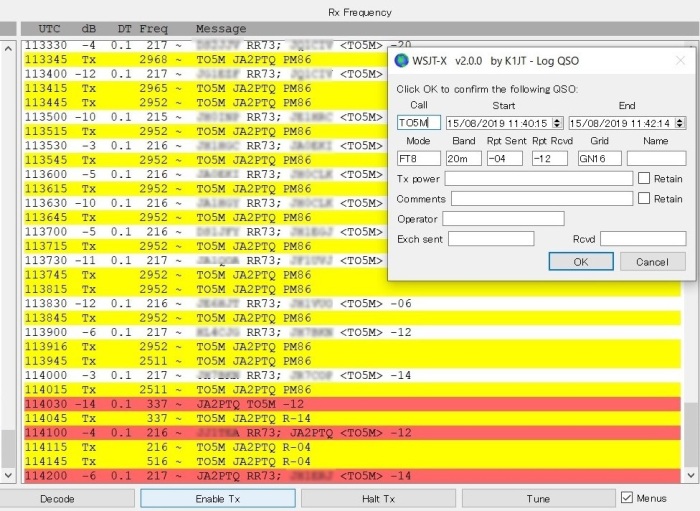Select row 114115 Tx TO5M JA2PTQ R-04
The image size is (700, 511).
tap(352, 447)
